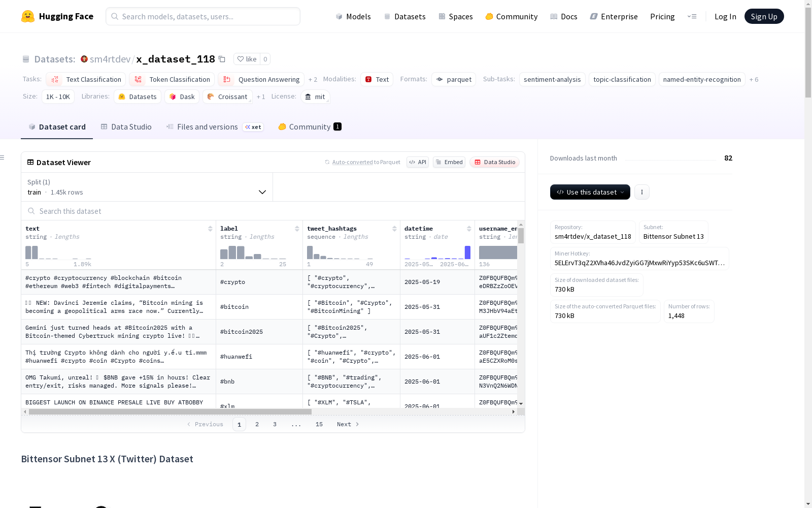Open the sidebar table-of-contents toggle icon
This screenshot has height=508, width=812.
tap(2, 157)
